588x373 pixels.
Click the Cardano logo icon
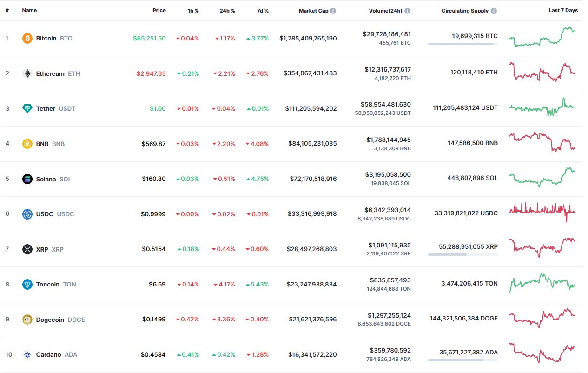tap(27, 354)
